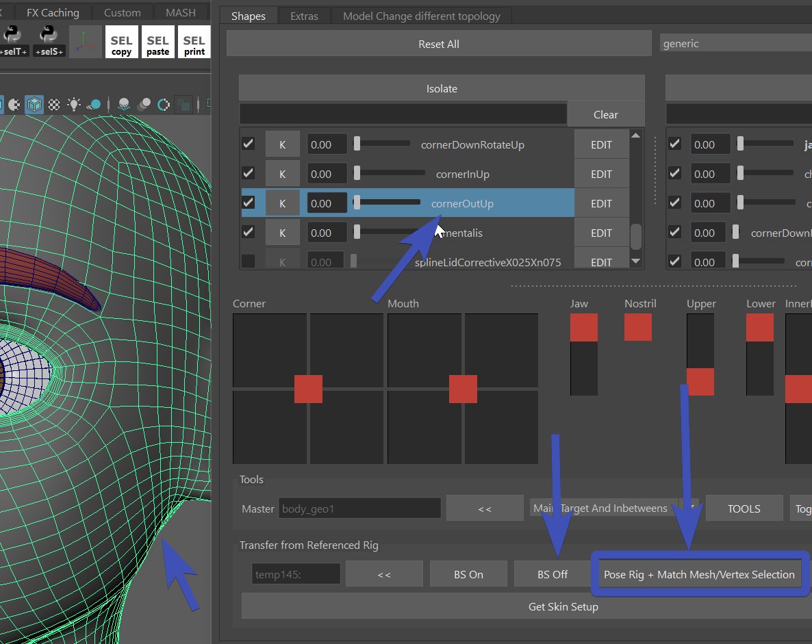Run the +selS+ Python shelf script
812x644 pixels.
[49, 41]
